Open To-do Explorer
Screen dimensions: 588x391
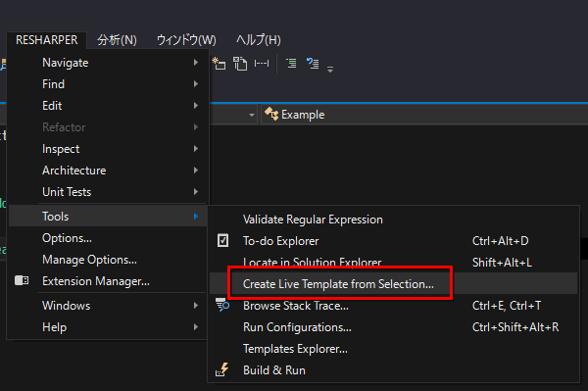(x=393, y=241)
